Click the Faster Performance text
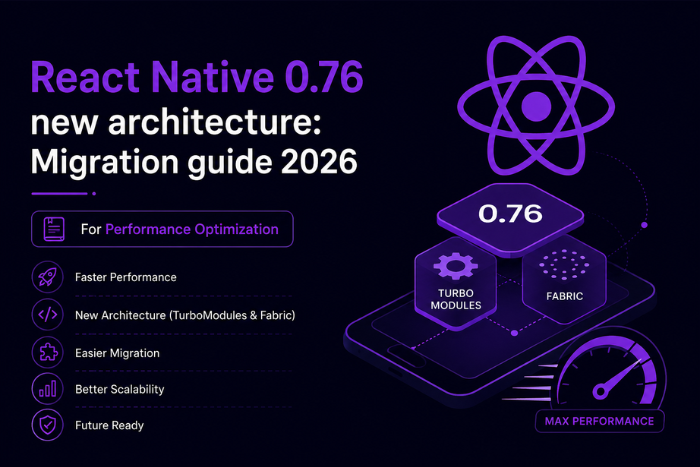Viewport: 700px width, 467px height. pos(125,277)
